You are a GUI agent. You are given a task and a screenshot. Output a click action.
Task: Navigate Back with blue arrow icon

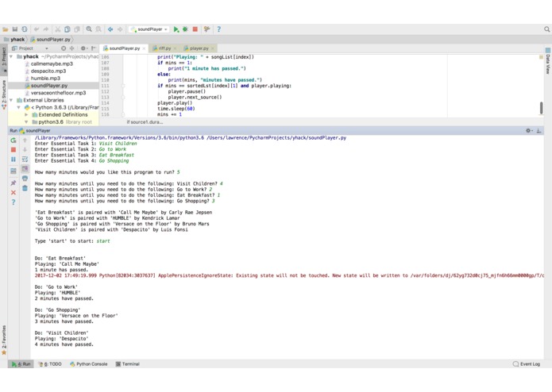point(110,29)
